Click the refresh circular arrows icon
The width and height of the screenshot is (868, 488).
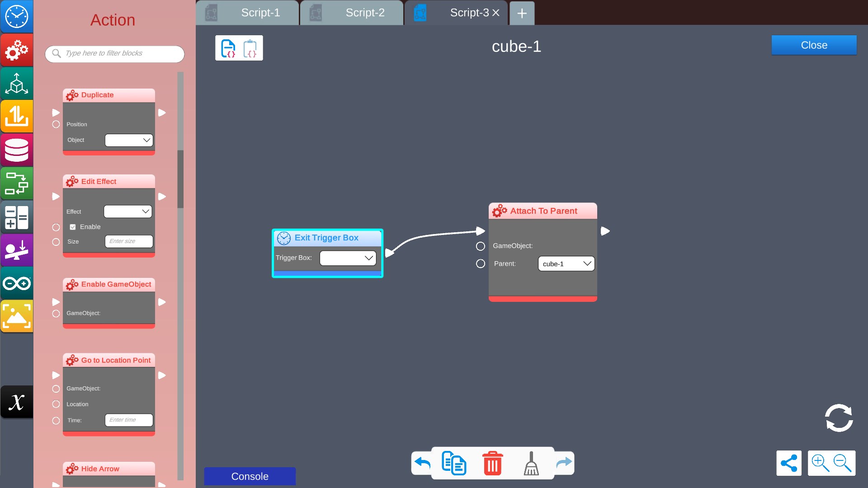pyautogui.click(x=839, y=418)
